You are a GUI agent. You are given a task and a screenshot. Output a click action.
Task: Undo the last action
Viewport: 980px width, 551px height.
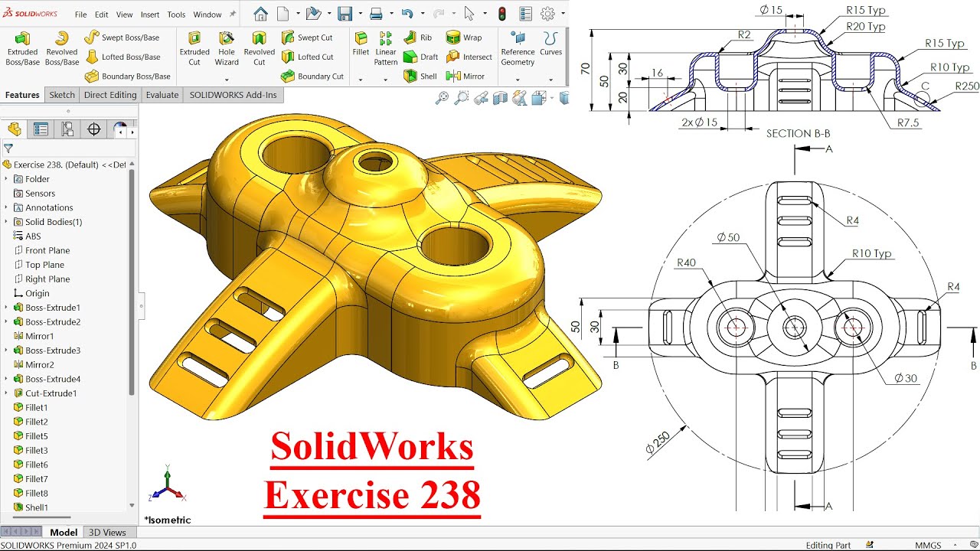[x=407, y=14]
